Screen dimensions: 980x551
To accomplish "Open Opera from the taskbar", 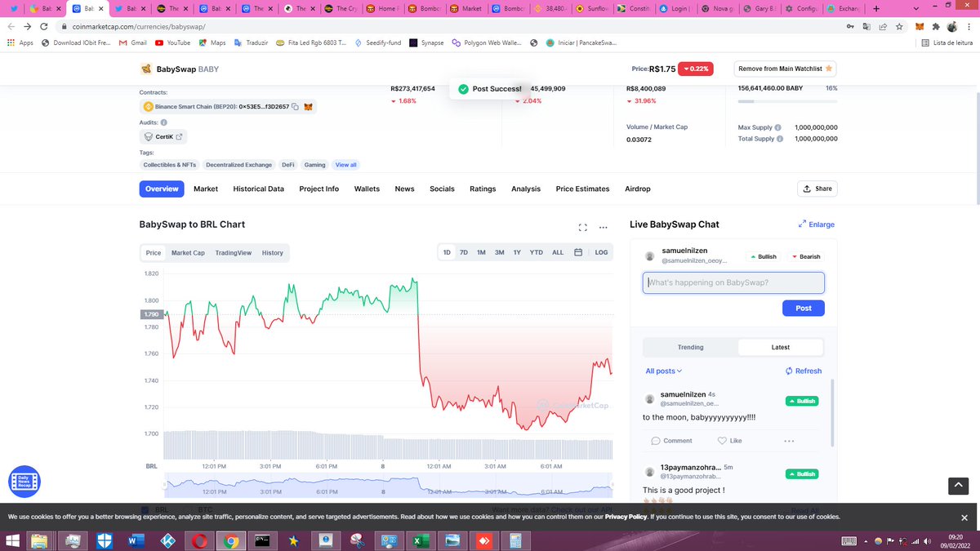I will point(200,540).
